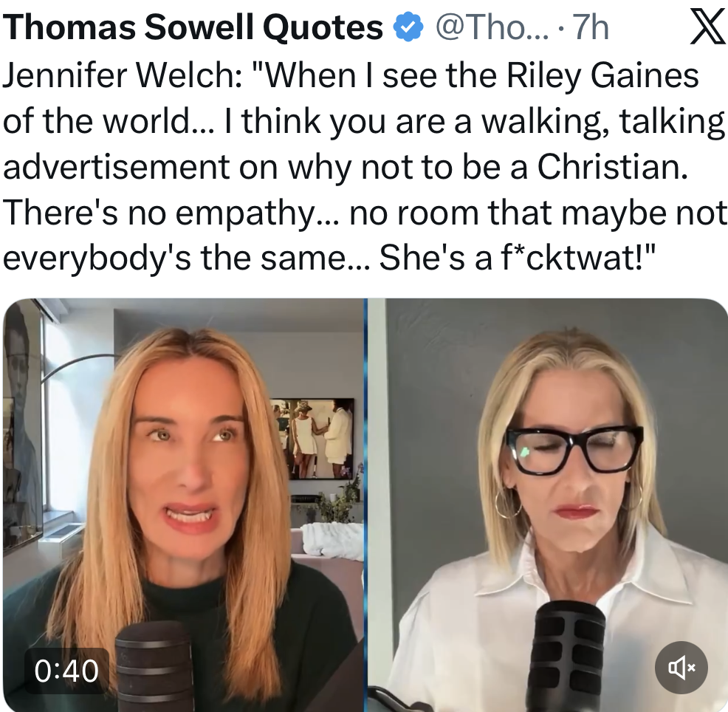
Task: Click the blue divider between video panes
Action: (x=366, y=504)
